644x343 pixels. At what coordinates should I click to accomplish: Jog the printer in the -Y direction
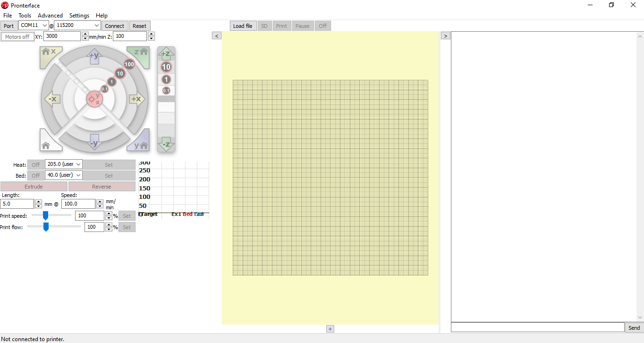[x=94, y=143]
